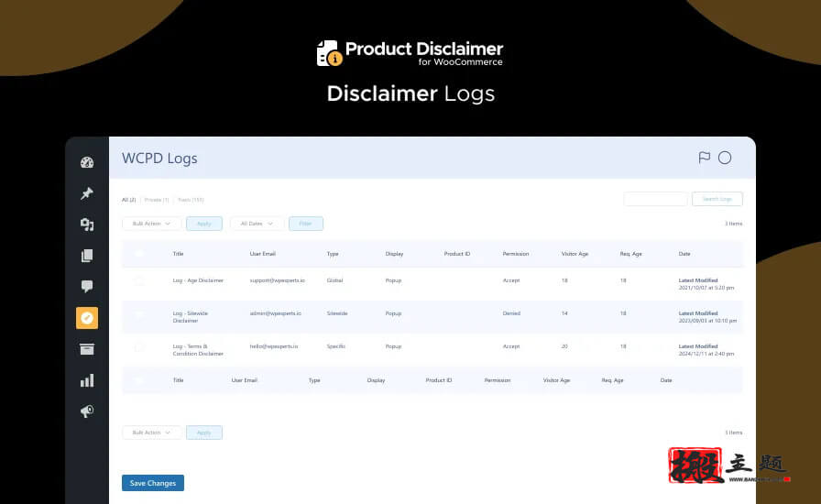
Task: Expand the Bulk Action dropdown above the table
Action: point(151,224)
